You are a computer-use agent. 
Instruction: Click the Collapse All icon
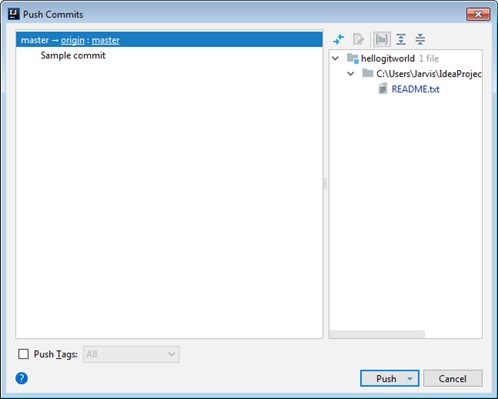click(420, 39)
